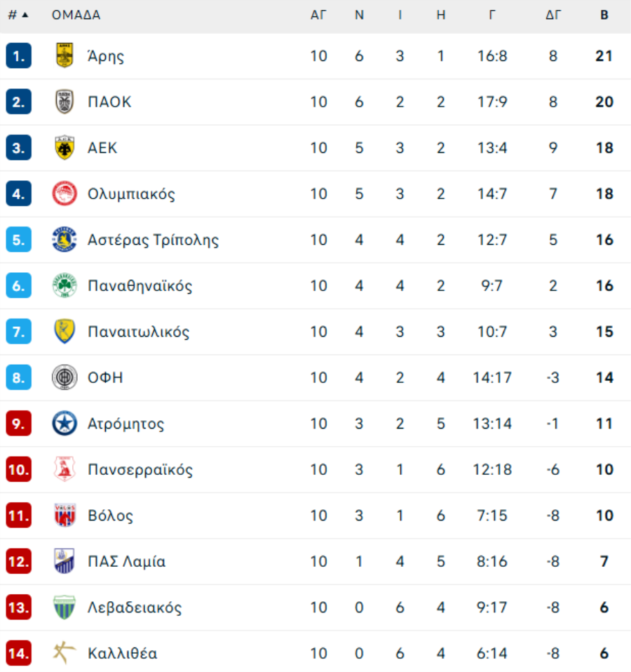Sort standings by the Β points column
631x672 pixels.
pyautogui.click(x=604, y=15)
